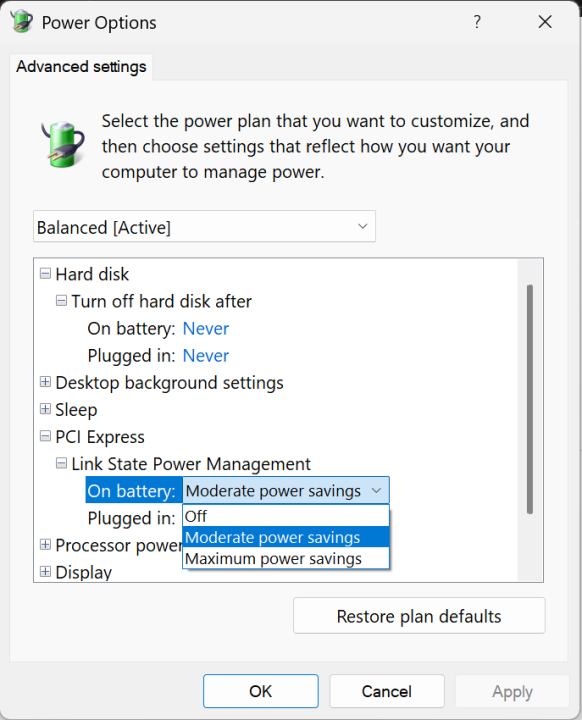Image resolution: width=582 pixels, height=720 pixels.
Task: Choose Maximum power savings option
Action: tap(286, 558)
